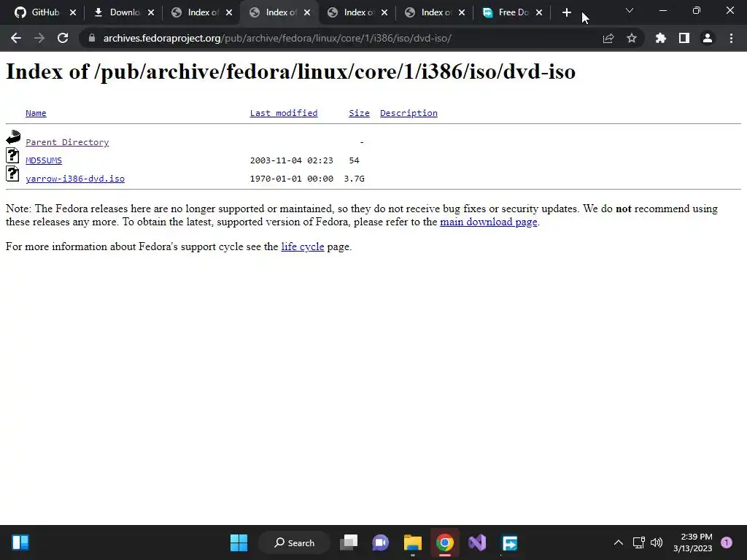This screenshot has height=560, width=747.
Task: Open the main download page link
Action: [488, 222]
